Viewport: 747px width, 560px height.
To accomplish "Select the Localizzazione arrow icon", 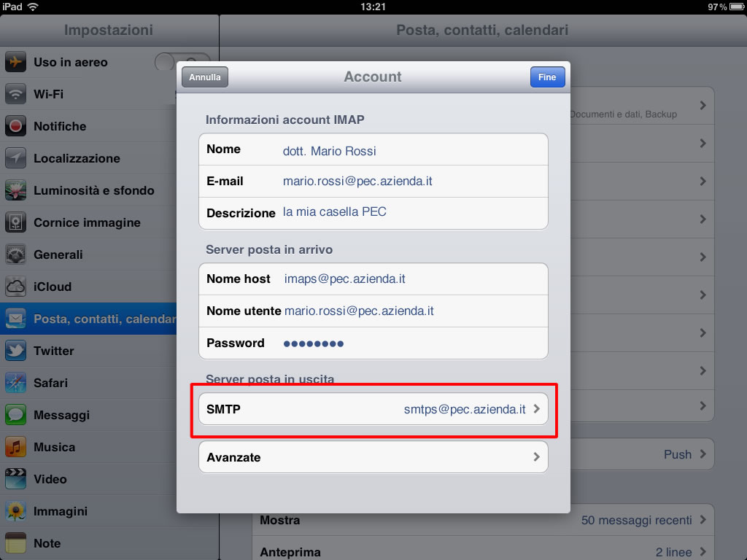I will 15,158.
